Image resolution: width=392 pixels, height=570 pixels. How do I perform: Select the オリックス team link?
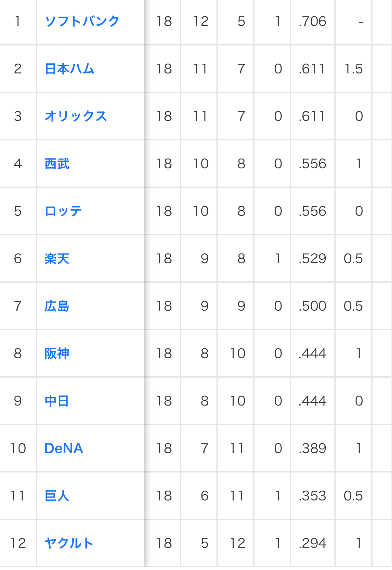[x=76, y=116]
